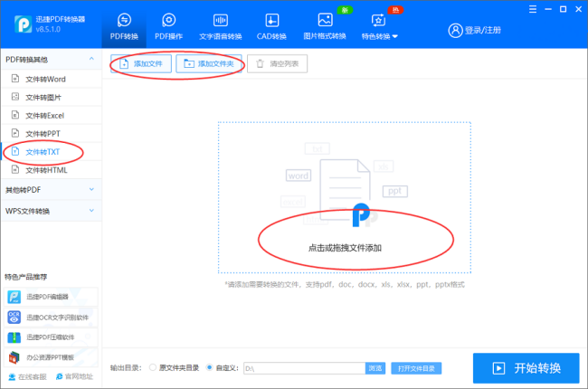Click the PDF压缩软件 zip icon
This screenshot has height=389, width=588.
pyautogui.click(x=14, y=337)
